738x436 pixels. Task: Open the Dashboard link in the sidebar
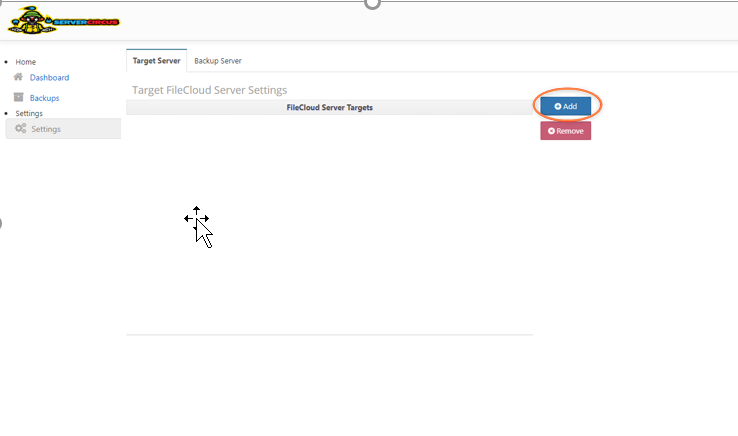tap(49, 77)
